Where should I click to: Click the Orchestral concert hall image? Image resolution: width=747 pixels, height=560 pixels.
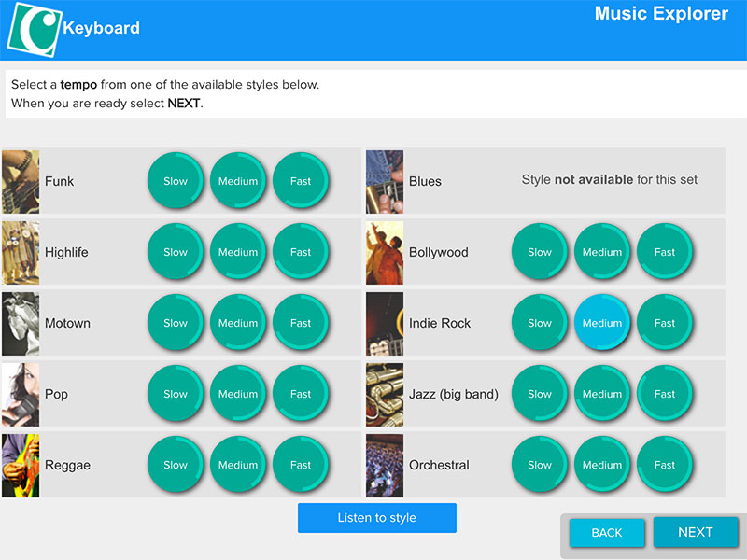pyautogui.click(x=385, y=466)
